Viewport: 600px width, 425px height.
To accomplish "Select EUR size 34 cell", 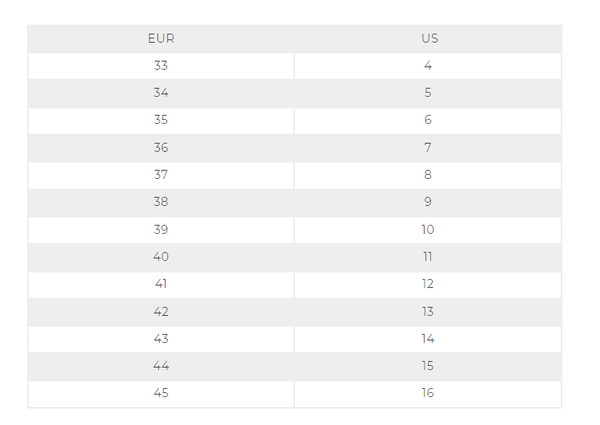I will pyautogui.click(x=161, y=93).
